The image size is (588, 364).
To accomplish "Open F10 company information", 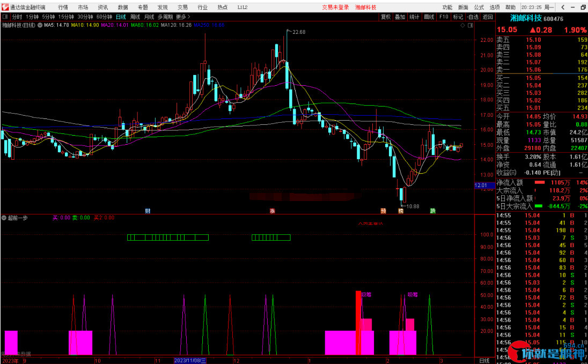I will click(444, 17).
